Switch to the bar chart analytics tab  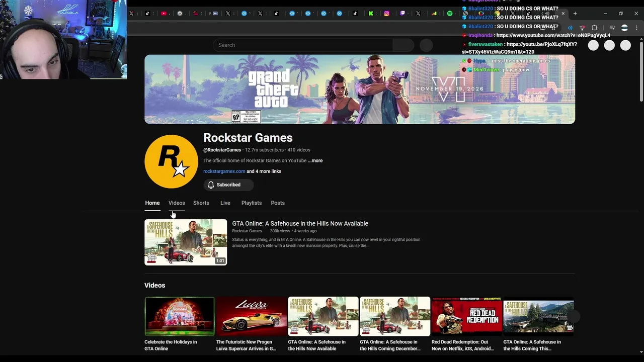[x=434, y=14]
